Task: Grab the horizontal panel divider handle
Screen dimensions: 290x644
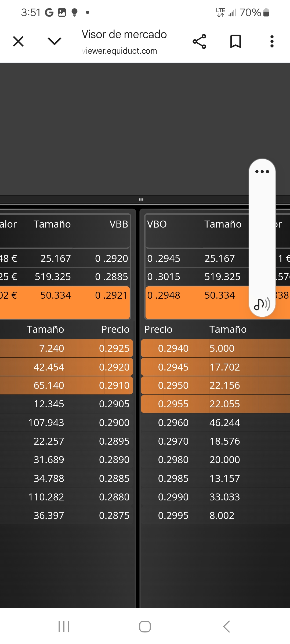Action: coord(141,199)
